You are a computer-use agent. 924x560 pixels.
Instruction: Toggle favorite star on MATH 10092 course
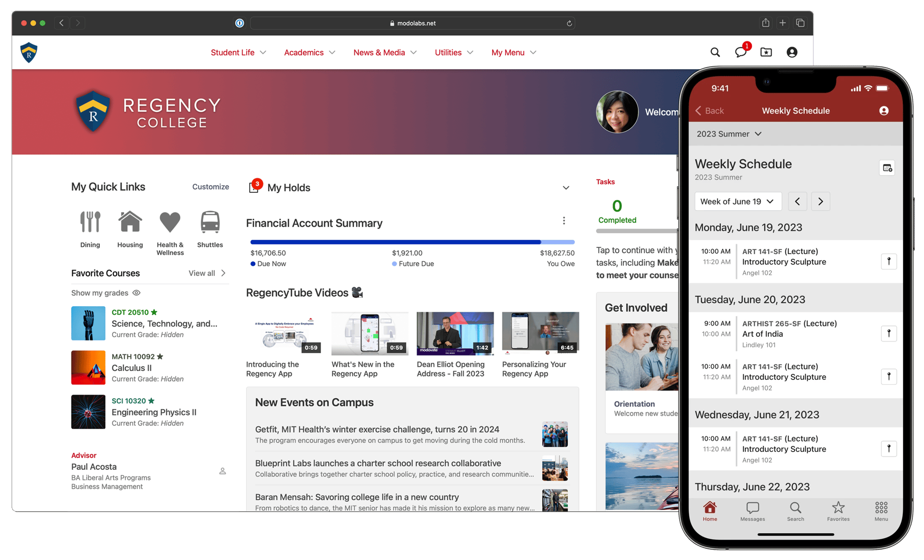click(160, 357)
